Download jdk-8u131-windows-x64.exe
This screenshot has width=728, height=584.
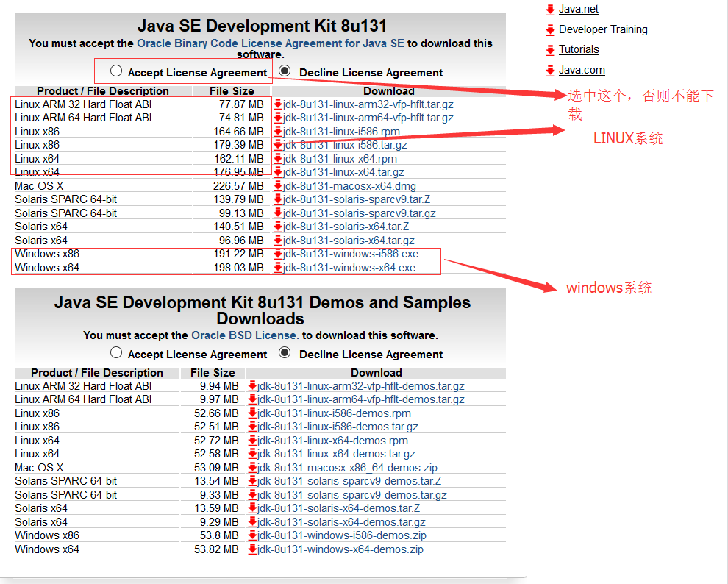(349, 268)
